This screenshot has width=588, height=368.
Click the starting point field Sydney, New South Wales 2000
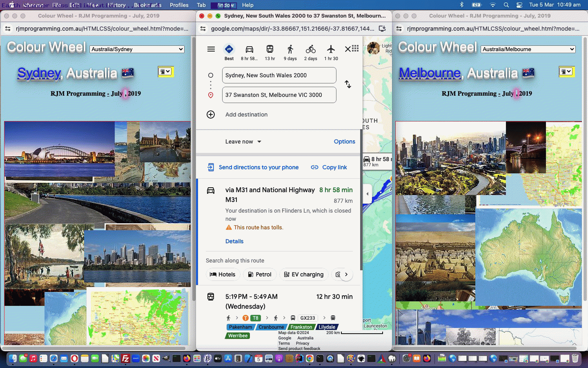(279, 75)
